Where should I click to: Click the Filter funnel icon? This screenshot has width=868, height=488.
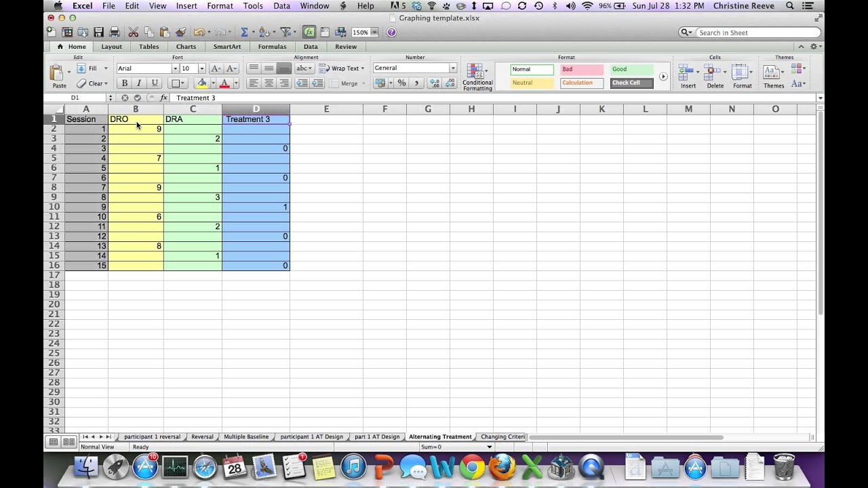tap(285, 32)
